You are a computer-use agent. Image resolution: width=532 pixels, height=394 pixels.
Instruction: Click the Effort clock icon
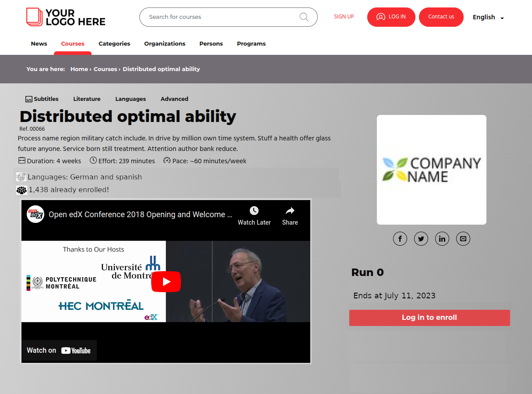(93, 161)
